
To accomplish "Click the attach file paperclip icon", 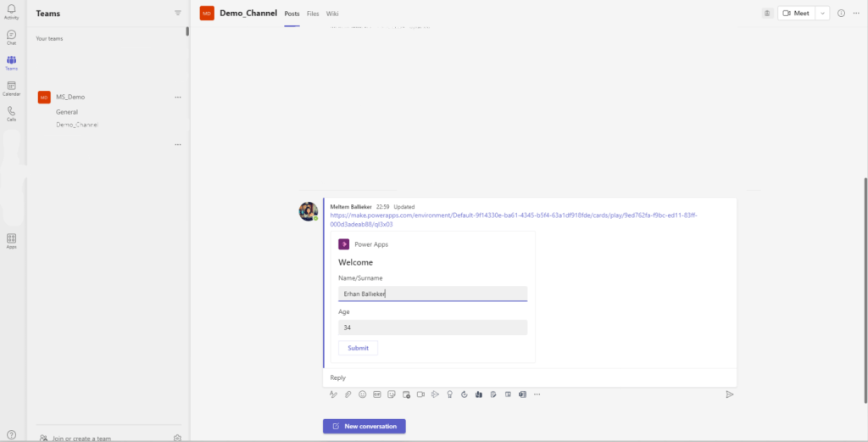I will 348,394.
